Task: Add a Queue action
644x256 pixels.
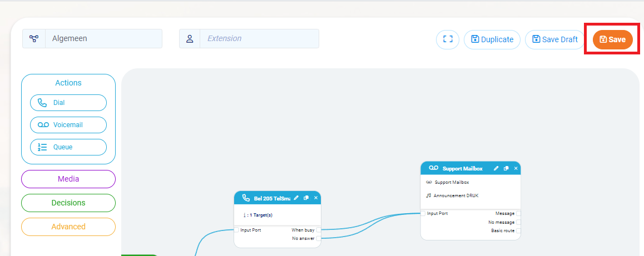Action: pyautogui.click(x=68, y=147)
